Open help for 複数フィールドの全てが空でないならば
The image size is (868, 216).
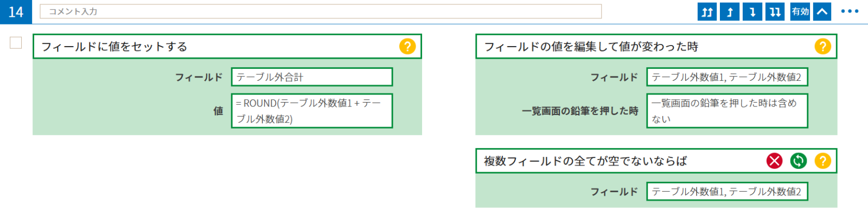pos(823,161)
